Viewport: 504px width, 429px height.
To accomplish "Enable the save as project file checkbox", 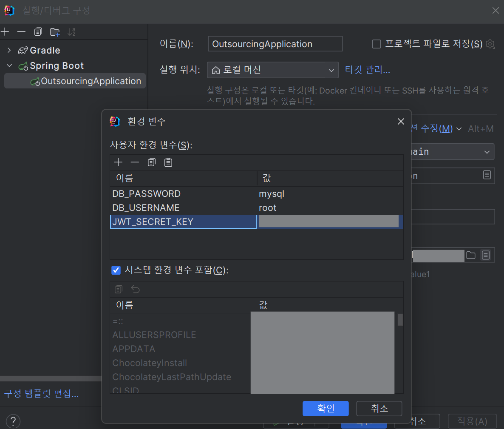I will click(377, 44).
